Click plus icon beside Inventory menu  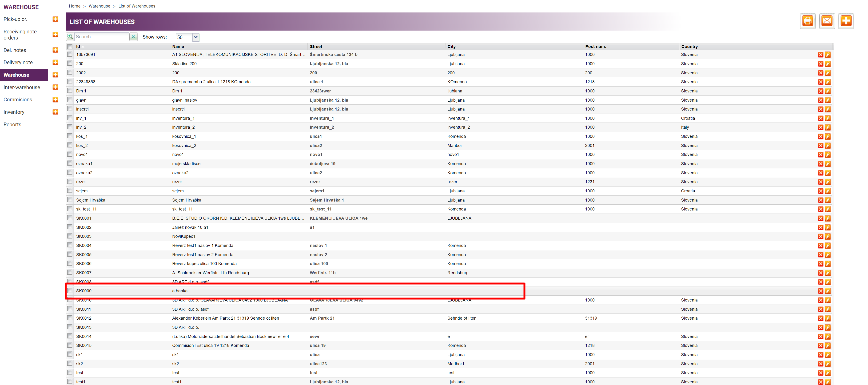[x=56, y=112]
